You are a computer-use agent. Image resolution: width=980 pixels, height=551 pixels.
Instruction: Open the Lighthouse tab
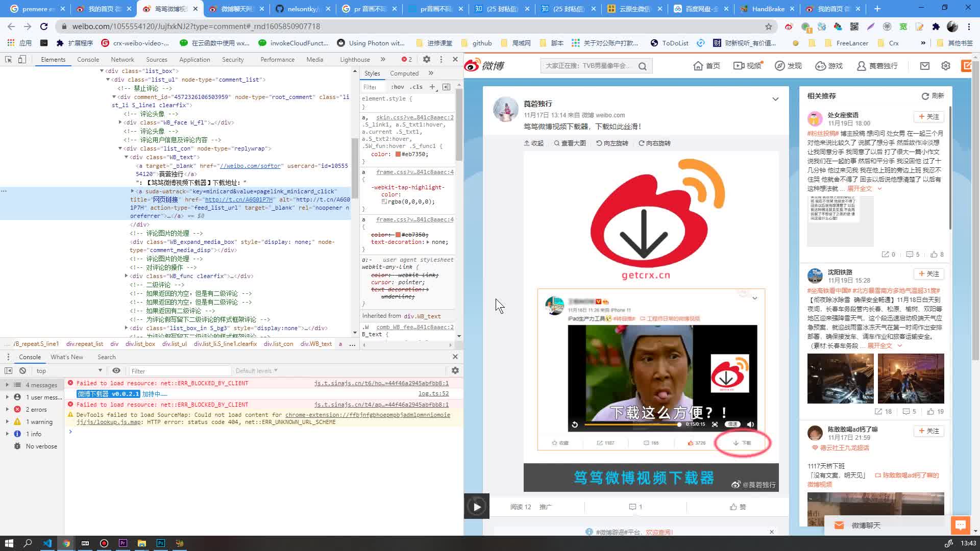355,60
